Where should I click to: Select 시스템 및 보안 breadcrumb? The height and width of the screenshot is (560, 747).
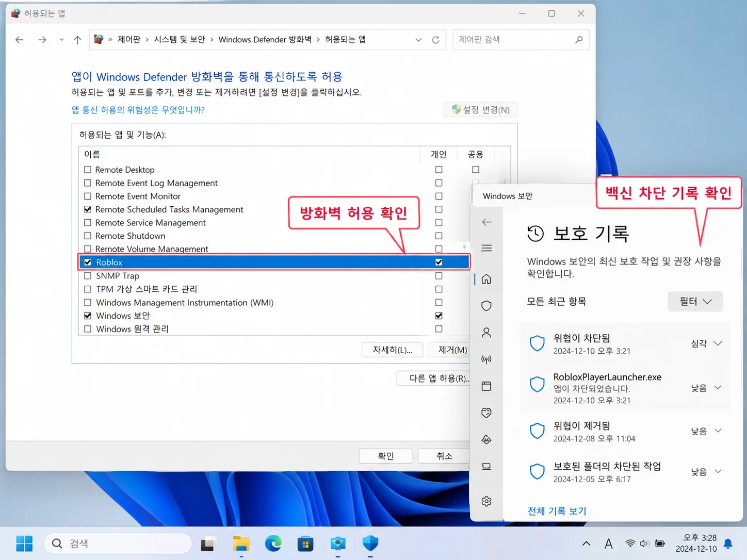(x=180, y=40)
